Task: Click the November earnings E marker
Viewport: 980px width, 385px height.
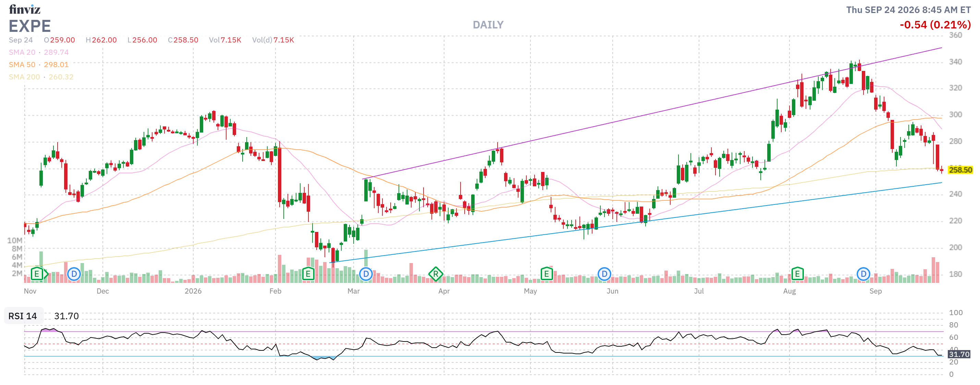Action: 37,274
